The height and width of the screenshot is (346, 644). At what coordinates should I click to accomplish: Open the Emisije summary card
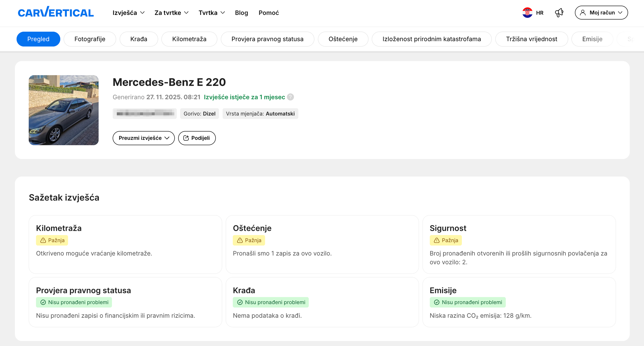[519, 302]
